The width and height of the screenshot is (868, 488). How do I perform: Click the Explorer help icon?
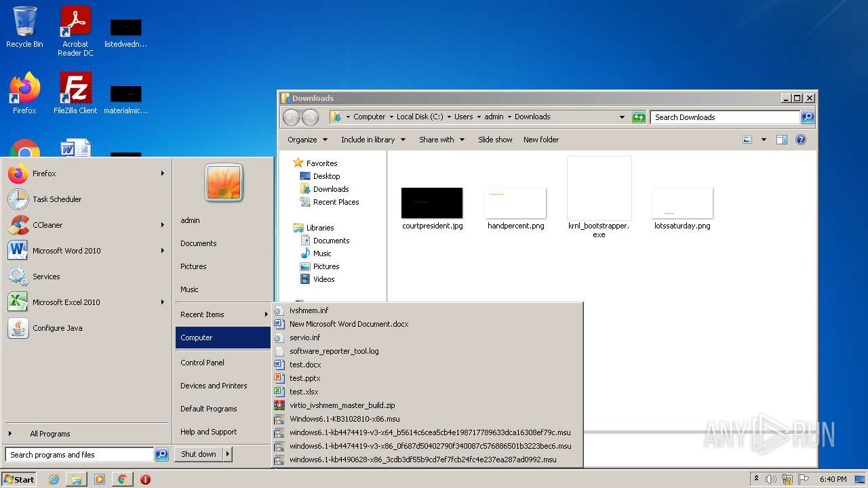pyautogui.click(x=801, y=140)
